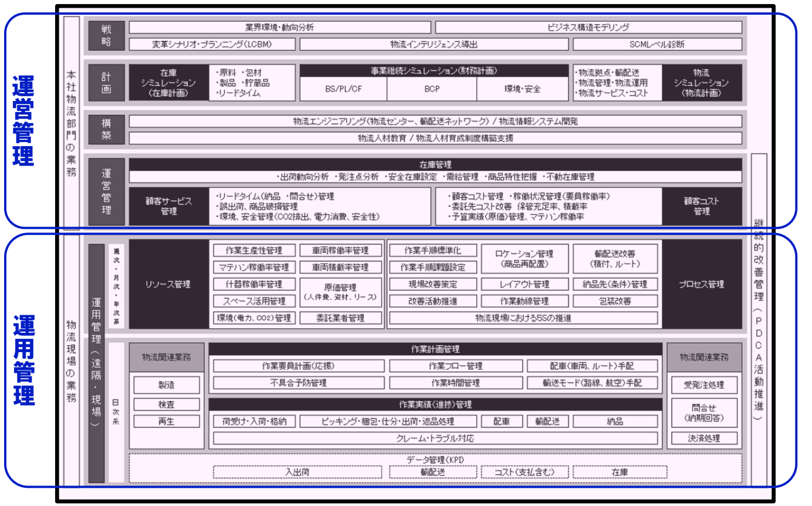This screenshot has height=506, width=812.
Task: Click 作業時間管理 box
Action: (456, 383)
